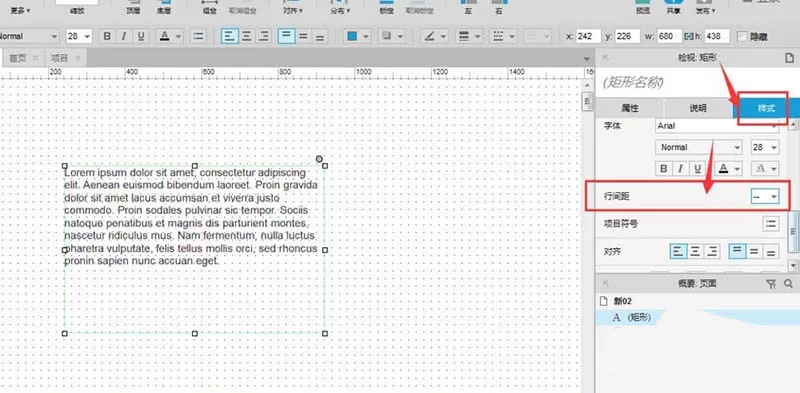Click the 顶层 bring-to-front toolbar button
This screenshot has width=800, height=393.
click(x=133, y=7)
